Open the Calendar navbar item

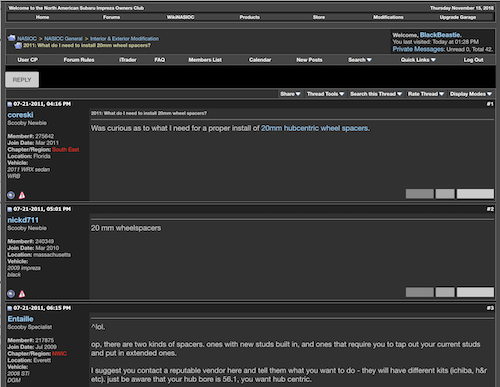[x=260, y=60]
